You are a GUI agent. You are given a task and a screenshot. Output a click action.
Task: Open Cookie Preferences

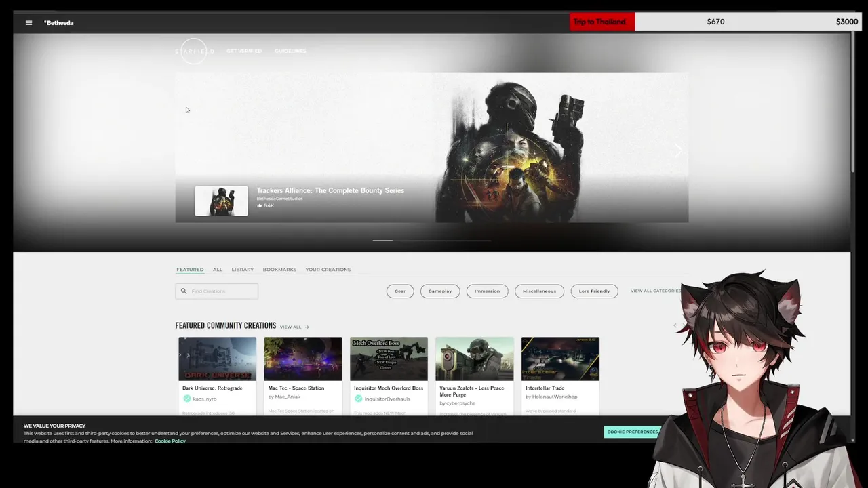[633, 432]
